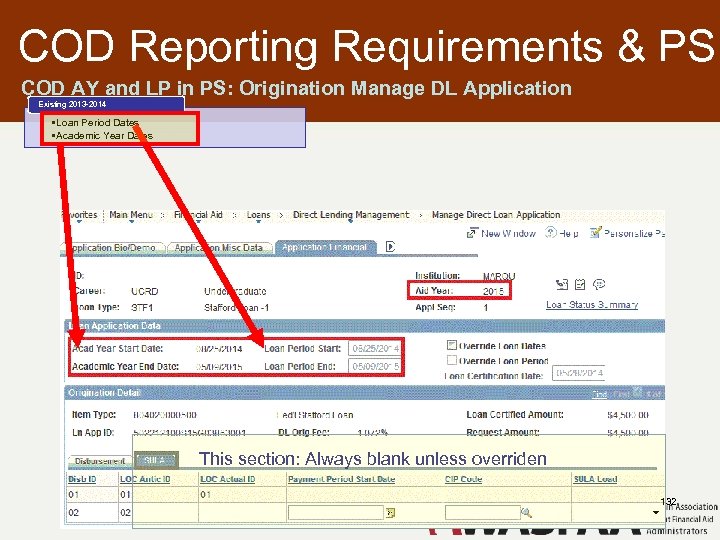Sort by LOC Antic ID column header
The height and width of the screenshot is (540, 720).
pos(145,479)
